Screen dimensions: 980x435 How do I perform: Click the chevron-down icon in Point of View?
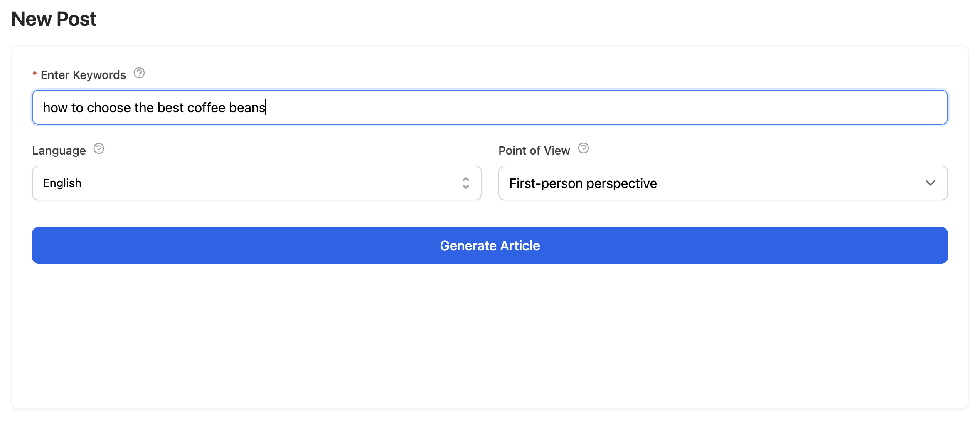click(x=930, y=183)
